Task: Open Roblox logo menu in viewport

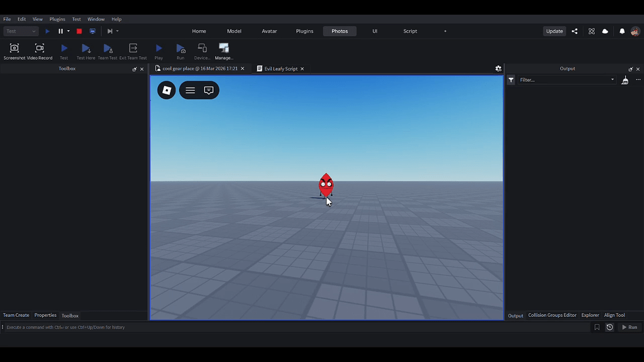Action: pyautogui.click(x=166, y=90)
